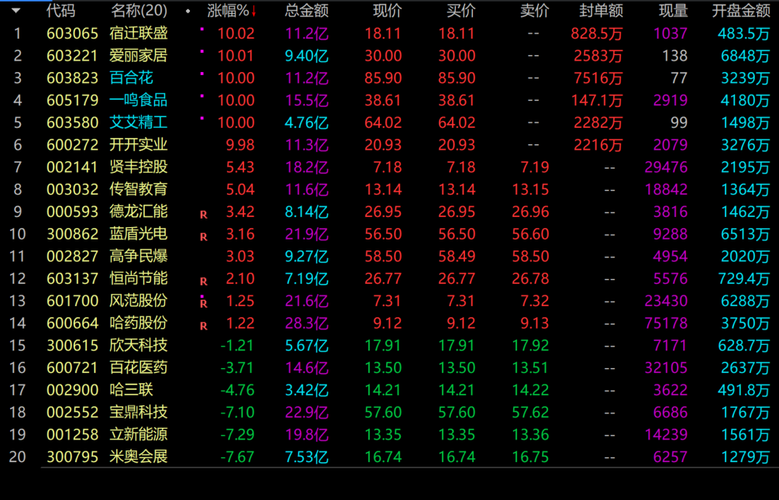The width and height of the screenshot is (779, 500).
Task: Select stock name 宿迁联盛
Action: (x=139, y=33)
